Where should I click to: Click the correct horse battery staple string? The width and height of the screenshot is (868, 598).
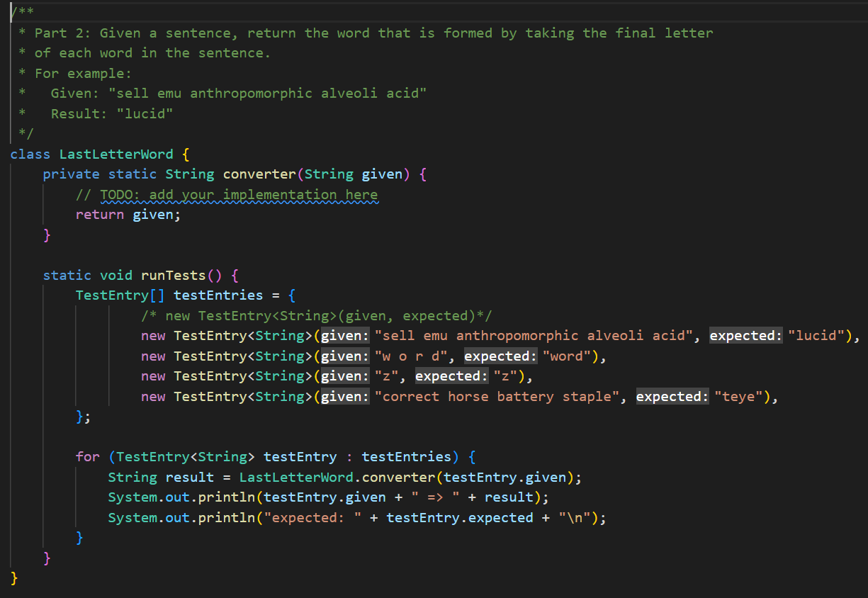[x=499, y=396]
